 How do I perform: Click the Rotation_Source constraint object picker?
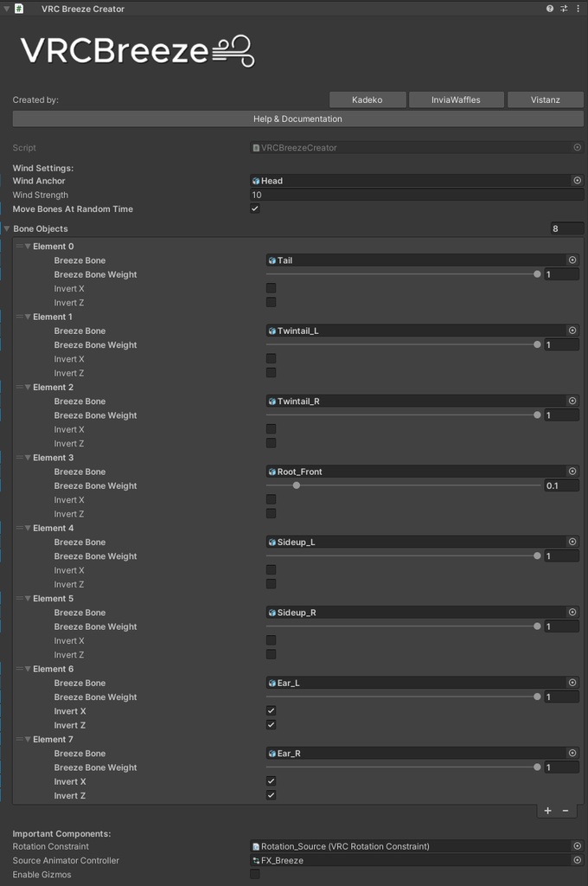[x=577, y=846]
